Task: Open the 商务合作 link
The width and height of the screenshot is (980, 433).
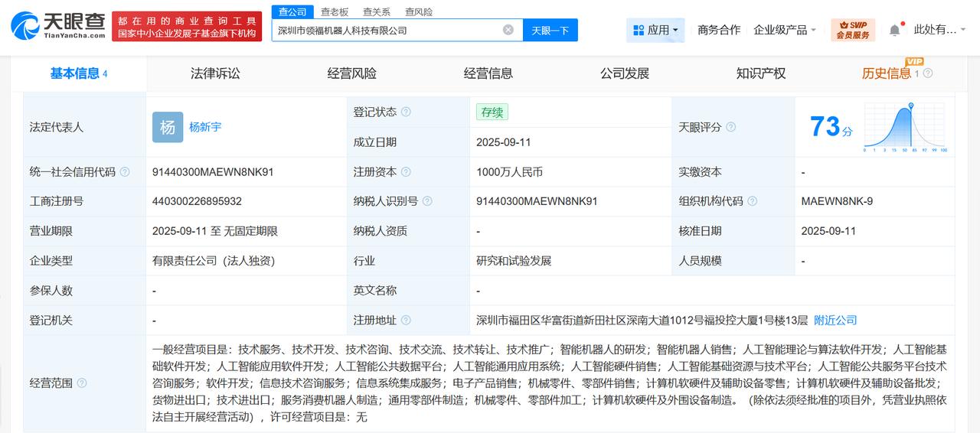Action: tap(719, 30)
